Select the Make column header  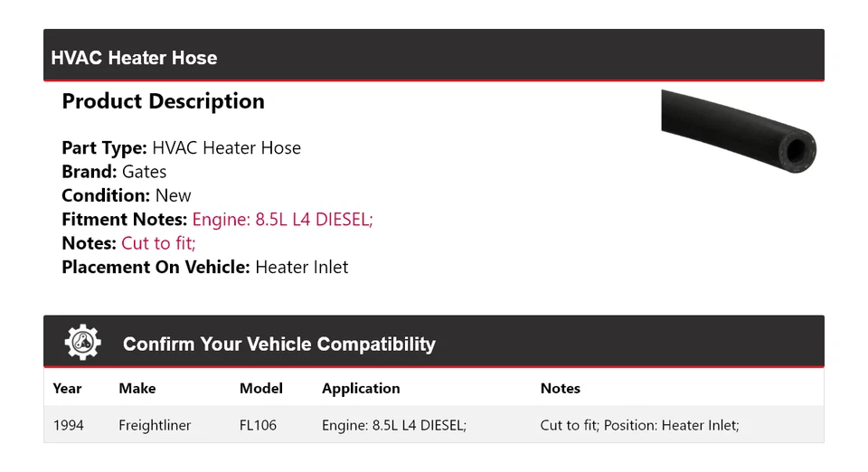tap(137, 388)
